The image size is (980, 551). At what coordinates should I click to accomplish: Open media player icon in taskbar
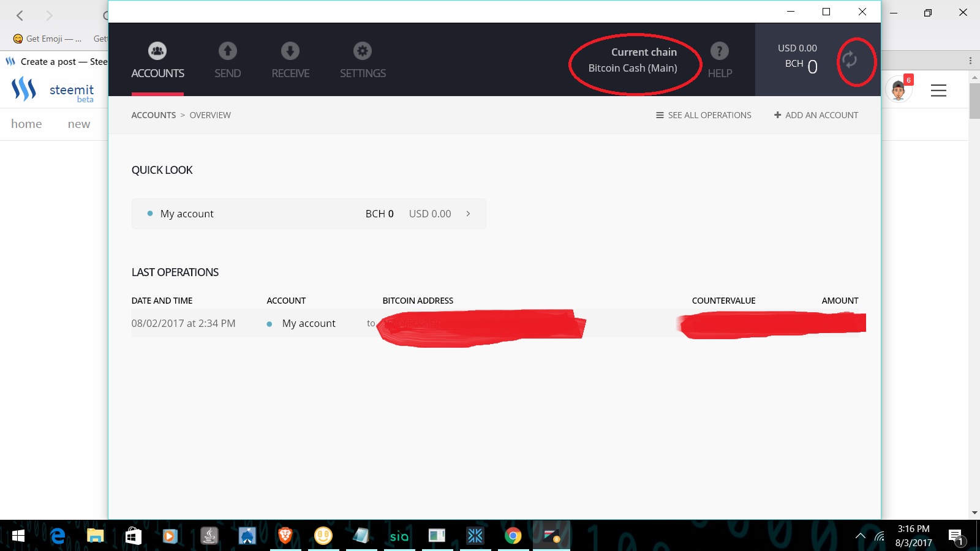pyautogui.click(x=170, y=536)
